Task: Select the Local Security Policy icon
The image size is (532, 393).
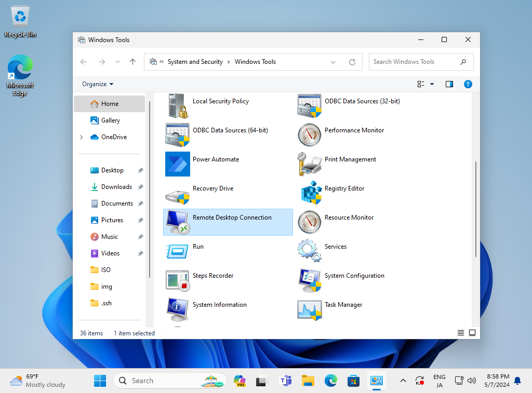Action: (x=177, y=105)
